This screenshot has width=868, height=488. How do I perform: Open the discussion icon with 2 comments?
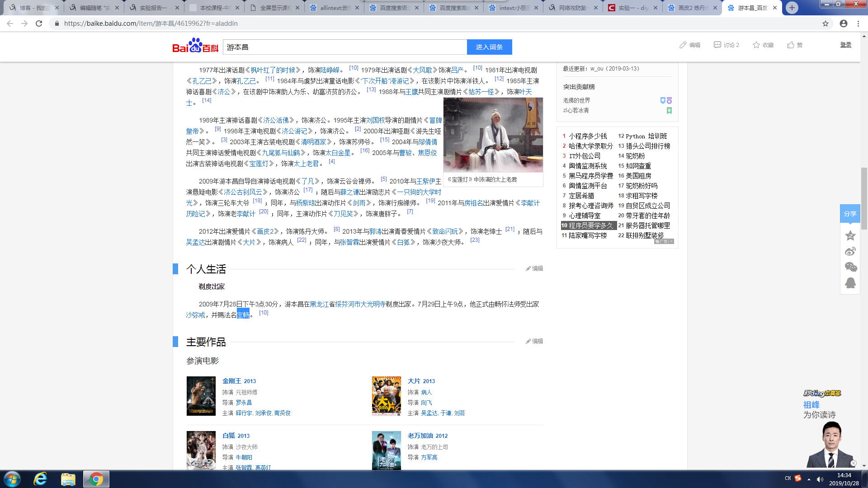(717, 45)
